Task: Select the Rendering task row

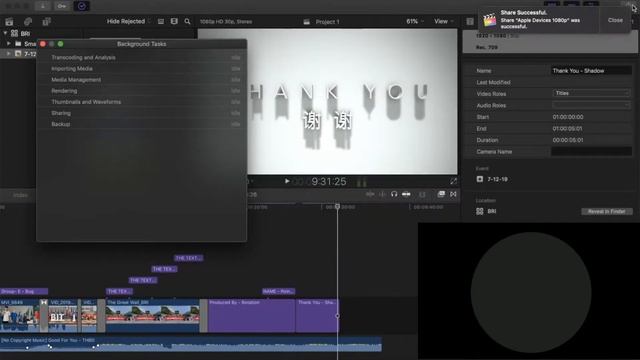Action: [x=142, y=91]
